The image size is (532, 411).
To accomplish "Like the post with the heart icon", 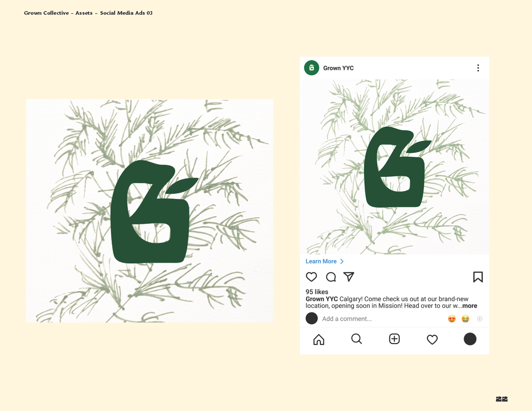I will [x=311, y=277].
